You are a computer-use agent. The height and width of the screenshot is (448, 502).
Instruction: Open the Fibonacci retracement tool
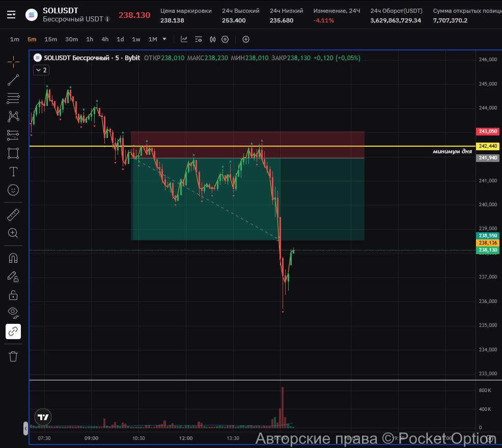13,98
